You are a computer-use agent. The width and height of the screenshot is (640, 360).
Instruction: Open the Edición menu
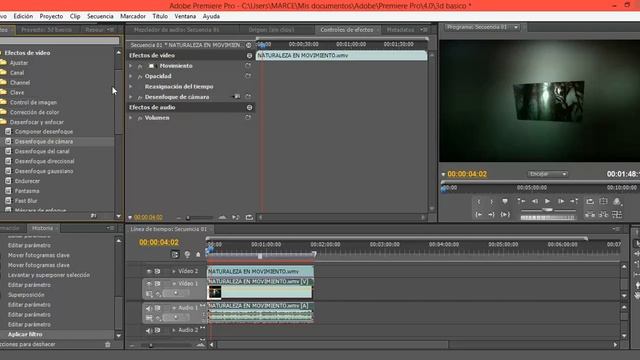tap(23, 16)
